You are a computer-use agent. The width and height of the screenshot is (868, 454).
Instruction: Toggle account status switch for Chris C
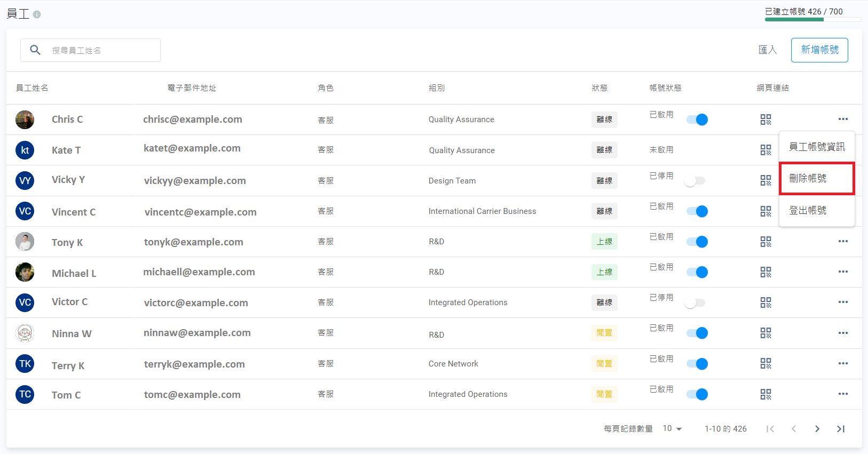pyautogui.click(x=697, y=120)
